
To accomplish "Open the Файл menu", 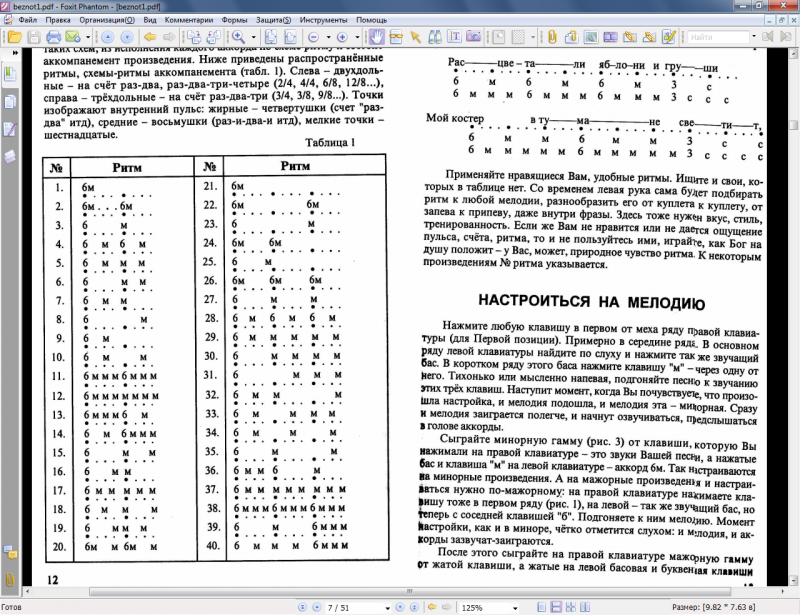I will click(x=28, y=20).
